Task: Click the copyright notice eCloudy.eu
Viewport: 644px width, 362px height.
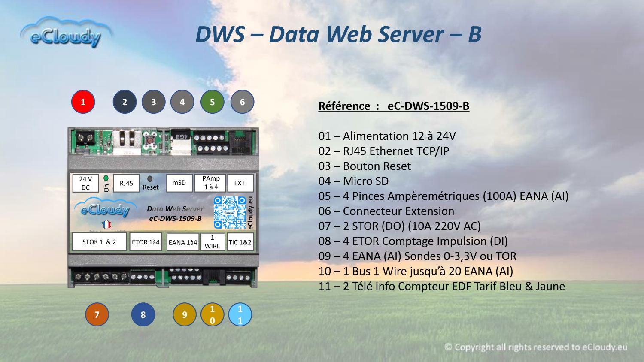Action: tap(536, 347)
